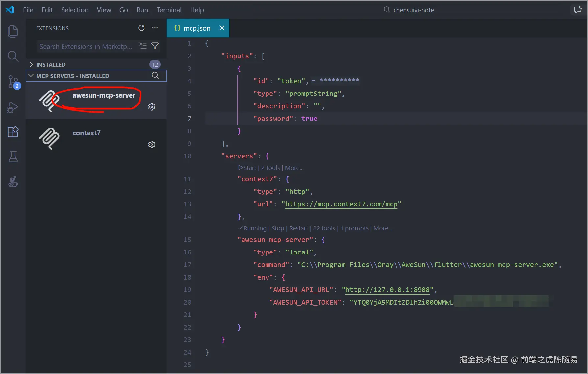Viewport: 588px width, 374px height.
Task: Open the last activity bar extension icon
Action: [x=13, y=182]
